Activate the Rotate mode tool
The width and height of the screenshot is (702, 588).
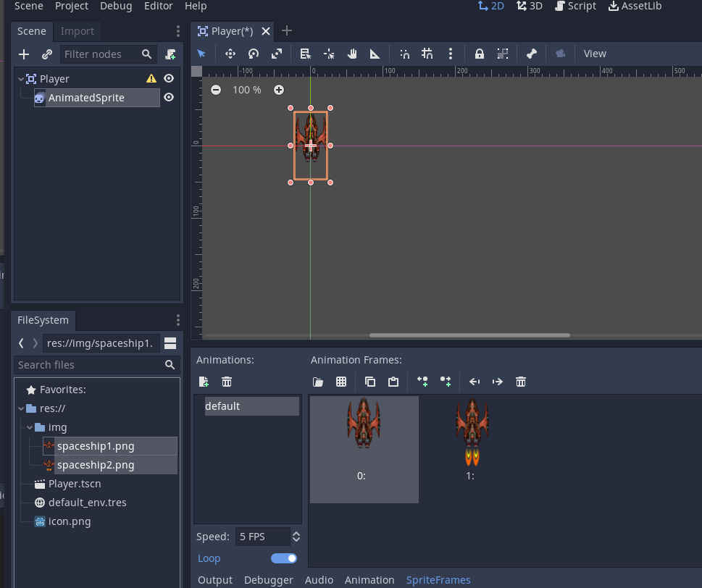coord(254,54)
